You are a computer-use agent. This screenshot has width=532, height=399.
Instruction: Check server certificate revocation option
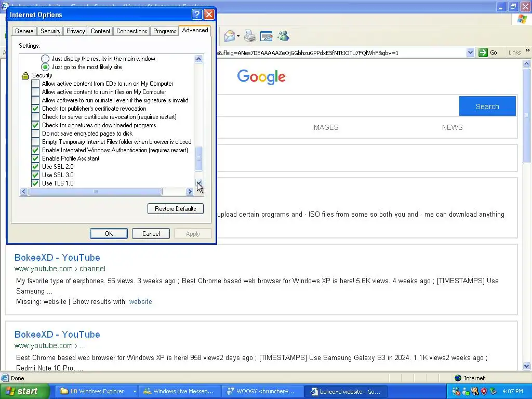click(x=35, y=117)
